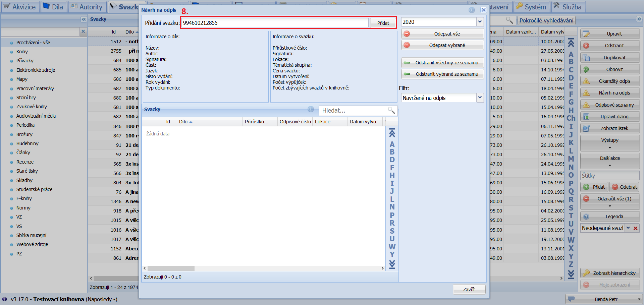Click Ch in the main window's alphabet strip
Image resolution: width=644 pixels, height=305 pixels.
(571, 118)
